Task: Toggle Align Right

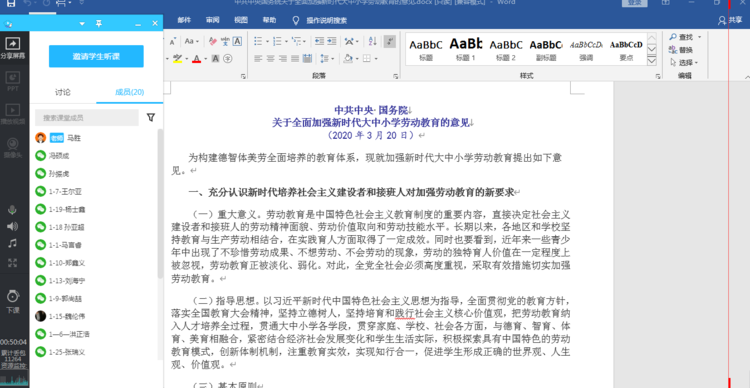Action: pos(283,58)
